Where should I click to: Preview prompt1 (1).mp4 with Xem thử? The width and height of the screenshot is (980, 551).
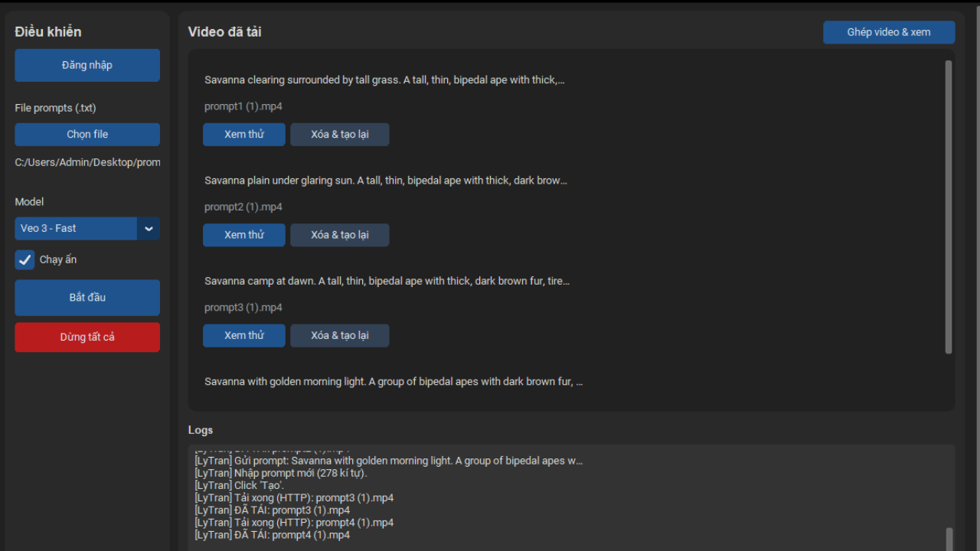[x=244, y=134]
